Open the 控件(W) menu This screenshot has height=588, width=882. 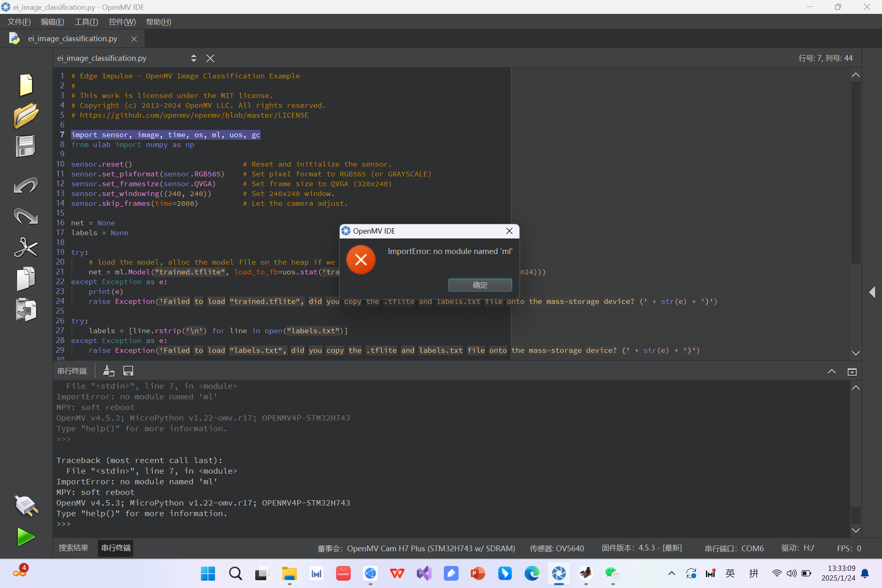(x=122, y=22)
